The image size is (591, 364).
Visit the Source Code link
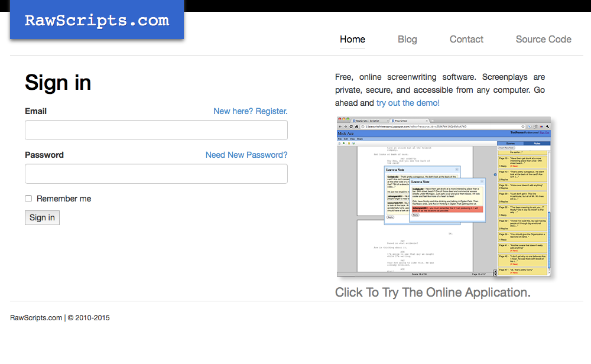coord(544,39)
